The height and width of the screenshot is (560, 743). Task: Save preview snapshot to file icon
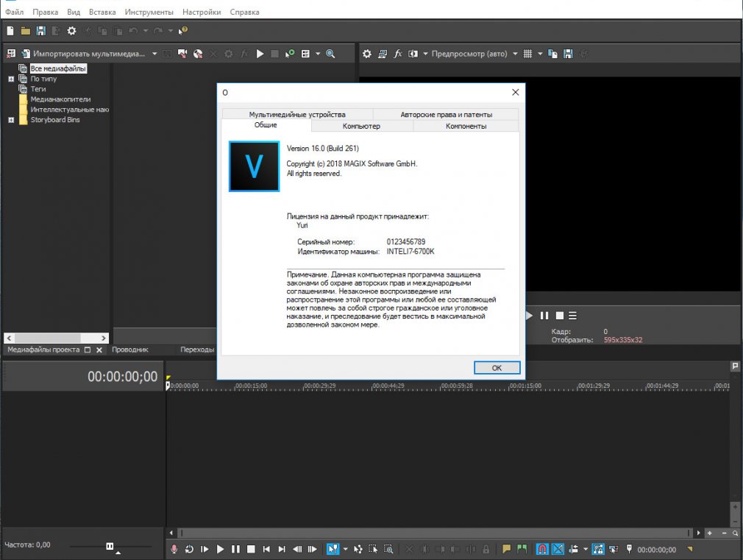[568, 54]
